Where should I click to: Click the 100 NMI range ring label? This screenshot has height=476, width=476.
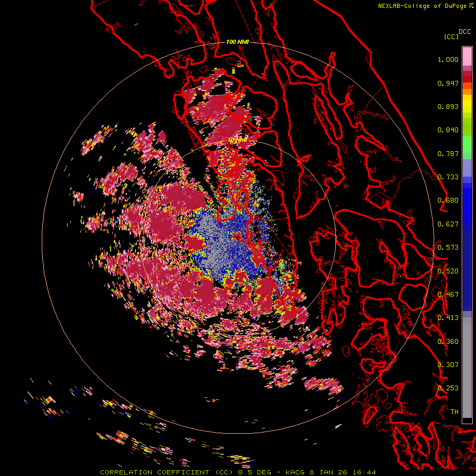237,42
